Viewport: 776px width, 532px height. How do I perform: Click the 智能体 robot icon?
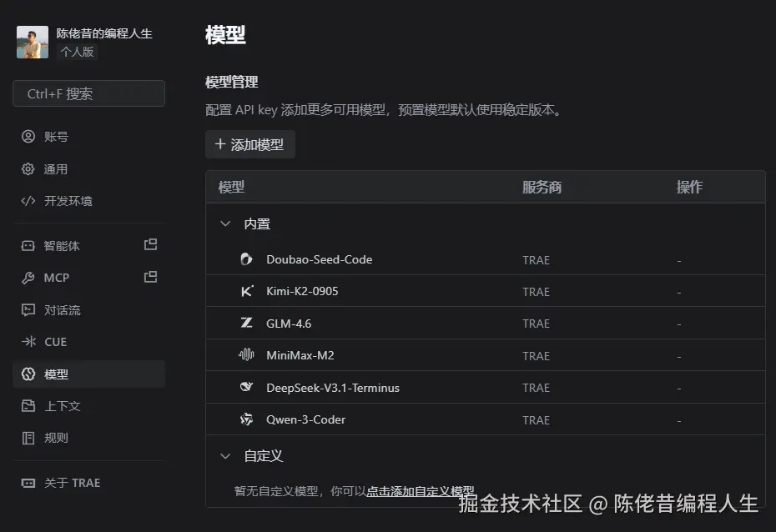pyautogui.click(x=28, y=246)
